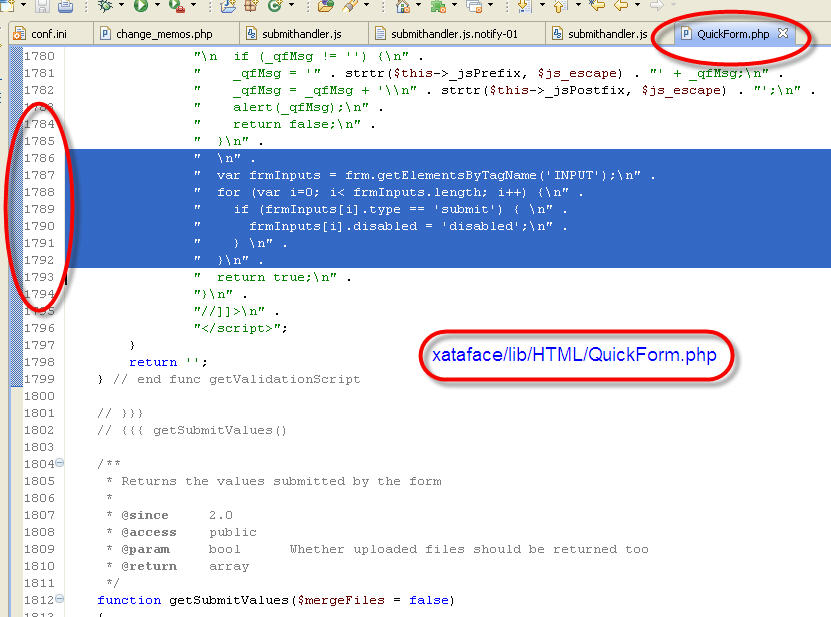831x617 pixels.
Task: Click line number 1796 in the gutter
Action: click(39, 328)
